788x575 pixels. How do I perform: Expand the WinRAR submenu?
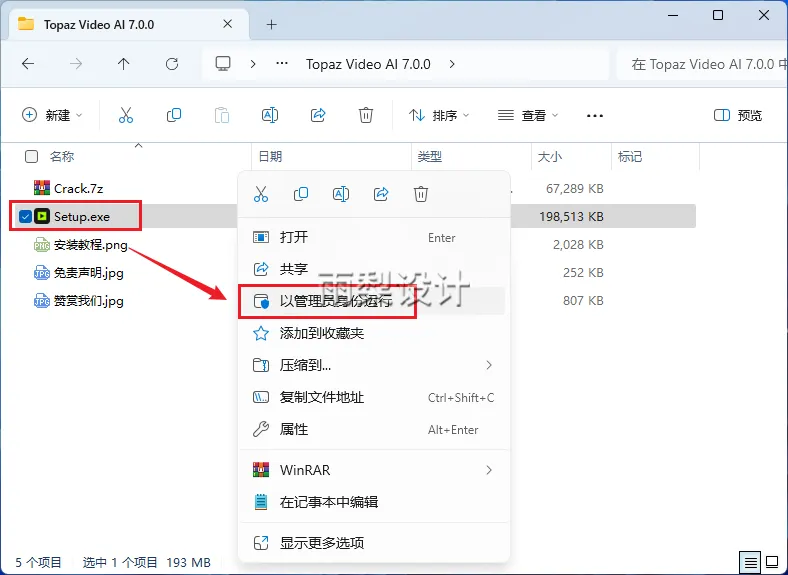click(489, 470)
